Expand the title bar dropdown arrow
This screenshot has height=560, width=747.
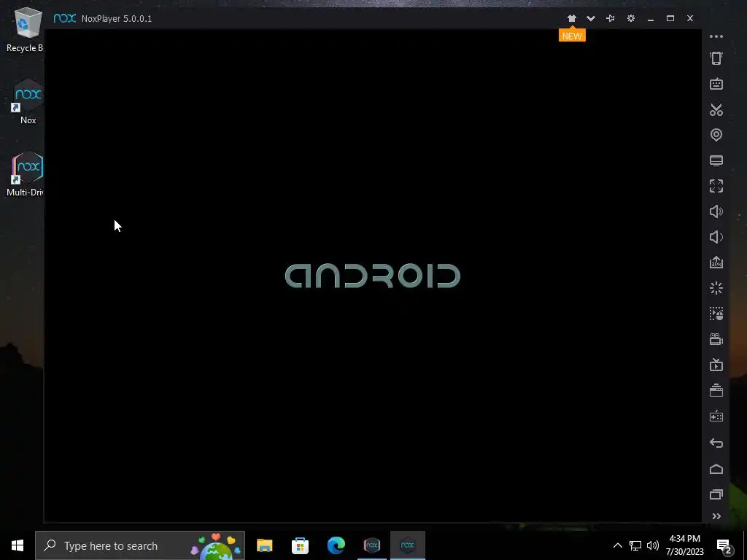click(x=591, y=18)
